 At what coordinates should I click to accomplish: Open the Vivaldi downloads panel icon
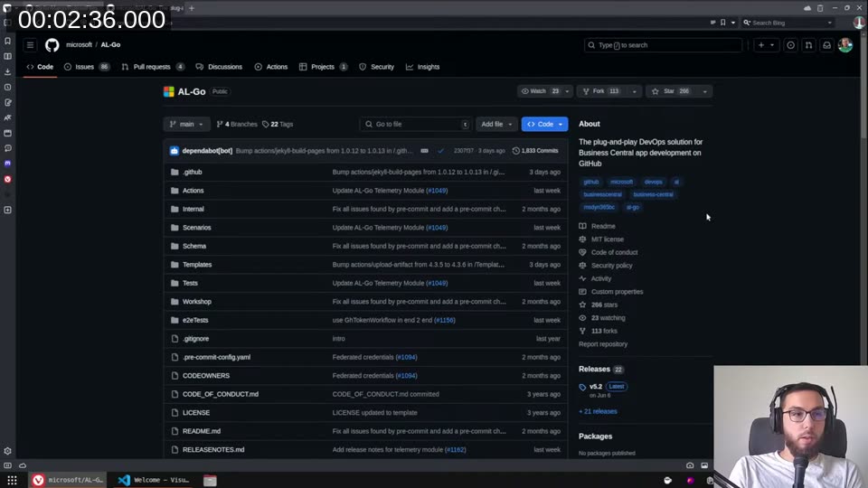click(x=8, y=72)
